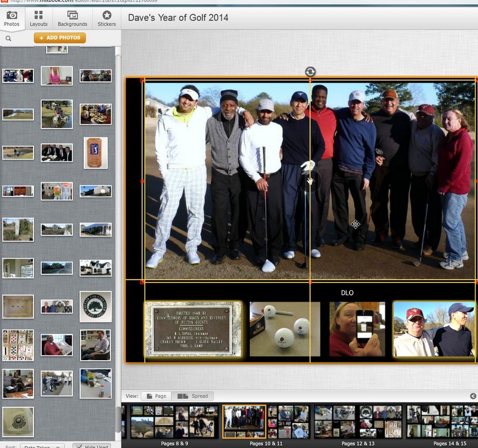The height and width of the screenshot is (448, 478).
Task: Pick the white house with dark roof thumbnail
Action: (x=96, y=268)
